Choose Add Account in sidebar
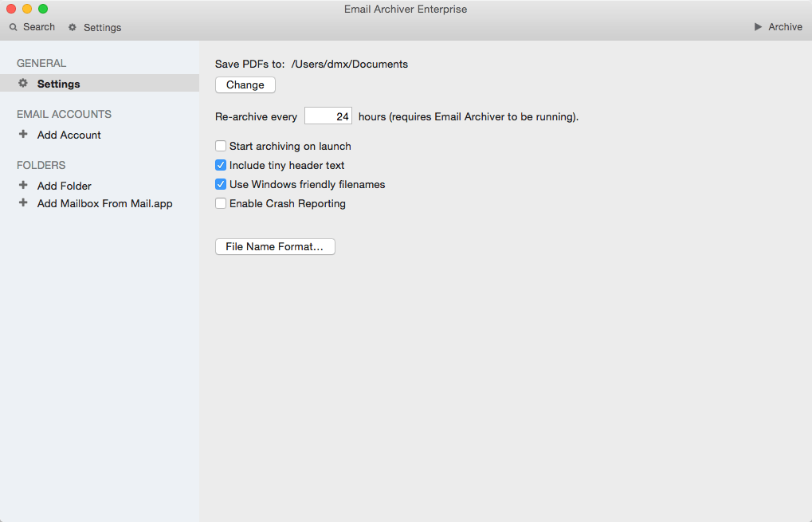Image resolution: width=812 pixels, height=522 pixels. pyautogui.click(x=69, y=135)
